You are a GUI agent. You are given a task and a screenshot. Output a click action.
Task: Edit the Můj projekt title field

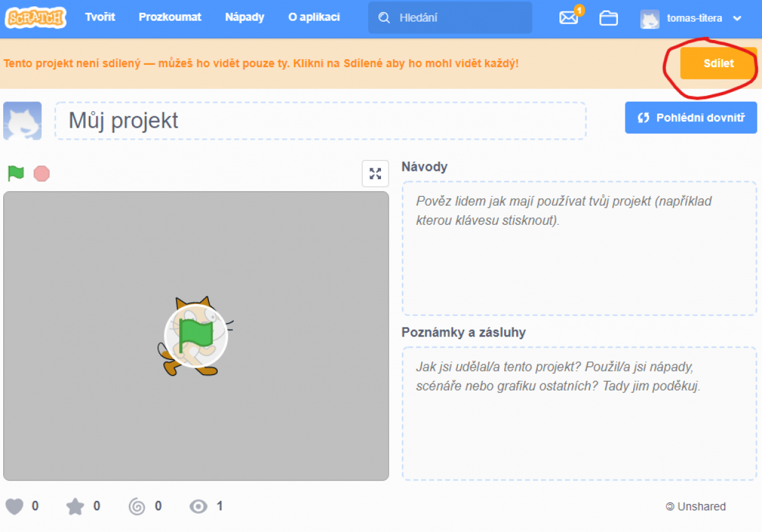point(321,121)
